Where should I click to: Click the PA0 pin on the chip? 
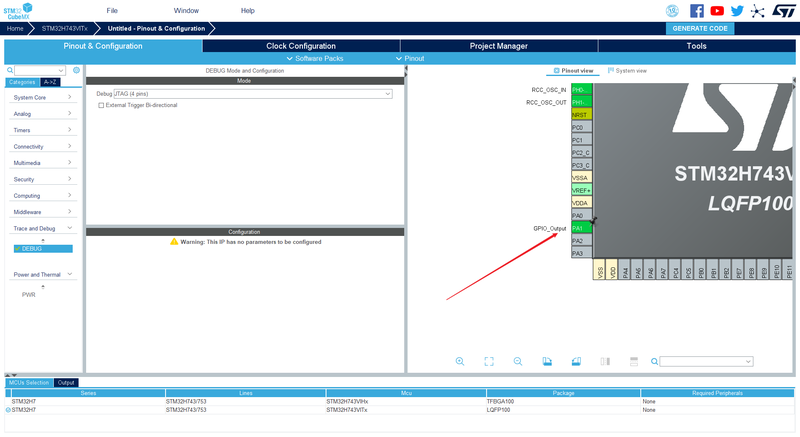[581, 215]
